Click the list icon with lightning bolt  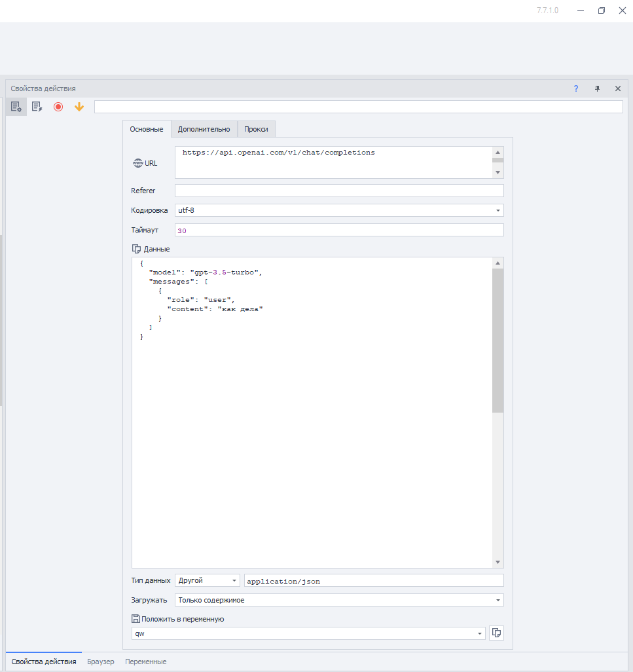[37, 107]
